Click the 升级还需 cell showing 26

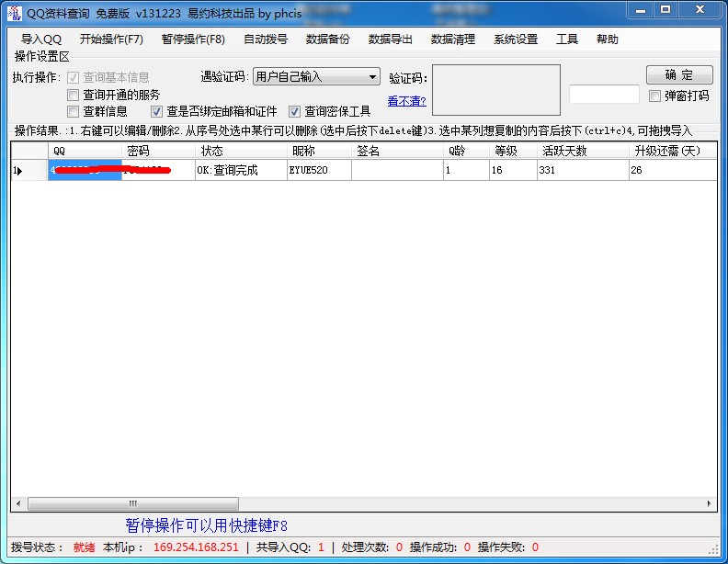[x=673, y=170]
